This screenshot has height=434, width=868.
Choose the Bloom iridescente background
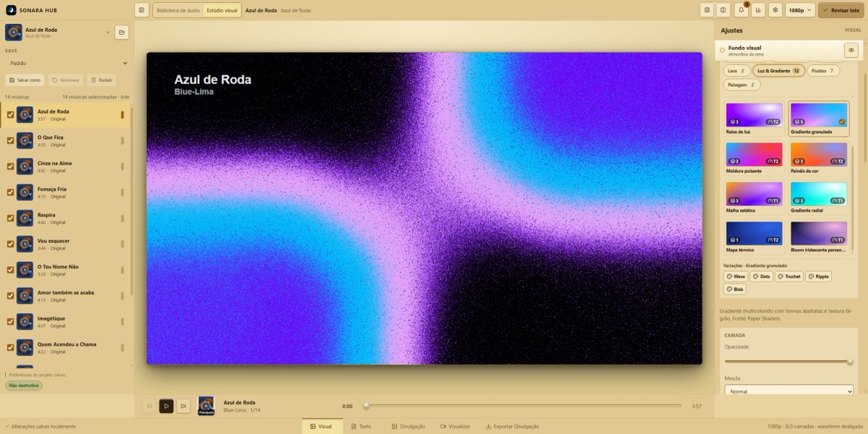click(x=819, y=237)
